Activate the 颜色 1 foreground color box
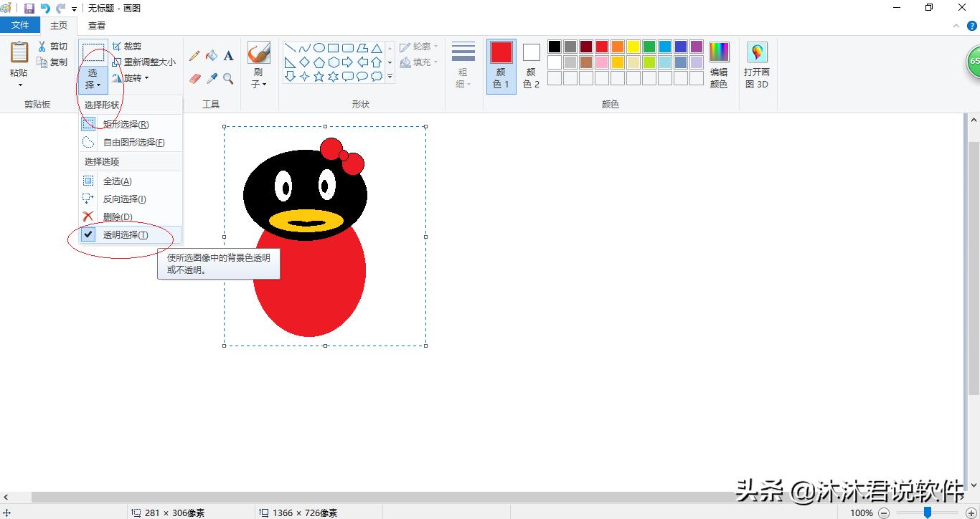Viewport: 980px width, 519px height. [501, 66]
